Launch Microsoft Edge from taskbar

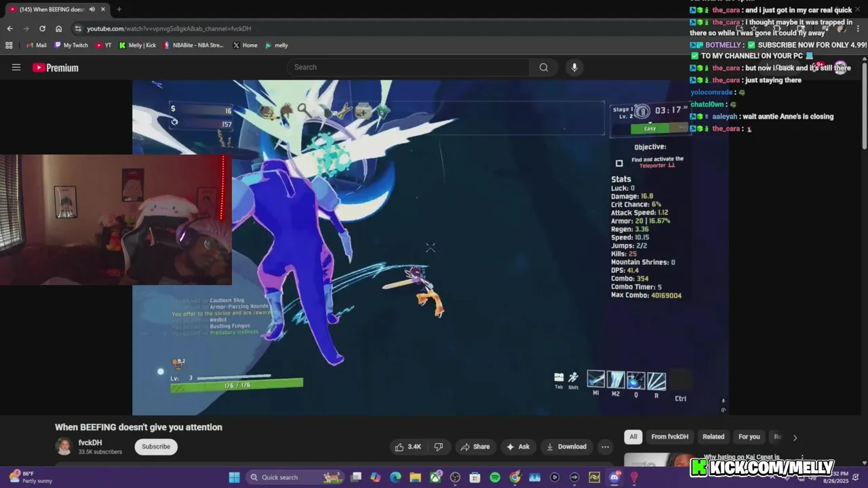(395, 477)
